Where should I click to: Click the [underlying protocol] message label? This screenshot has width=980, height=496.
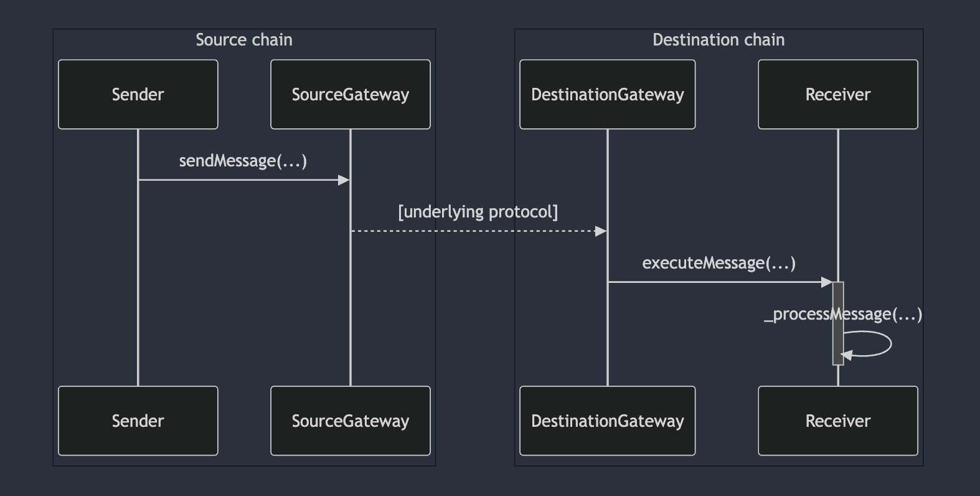tap(478, 212)
